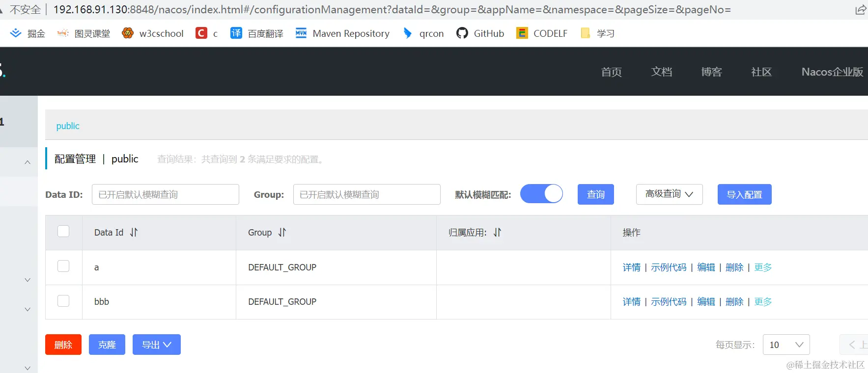Screen dimensions: 868x373
Task: Click the 配置管理 page heading
Action: click(x=75, y=159)
